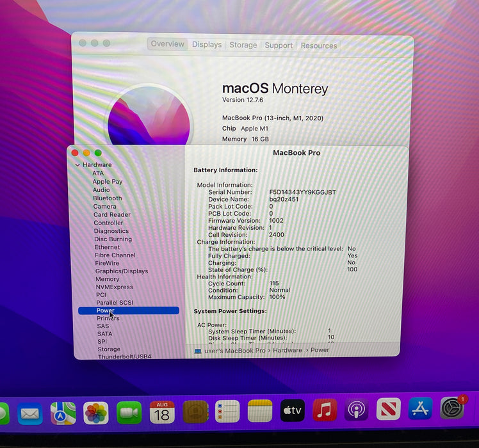This screenshot has height=448, width=479.
Task: Select Parallel SCSI in the sidebar
Action: (x=115, y=302)
